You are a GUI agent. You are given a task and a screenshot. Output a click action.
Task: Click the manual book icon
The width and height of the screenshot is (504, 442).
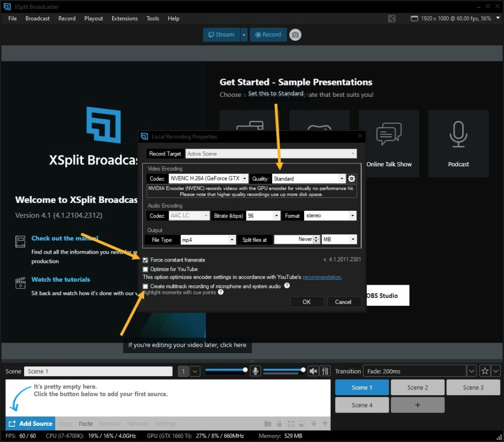click(x=20, y=241)
